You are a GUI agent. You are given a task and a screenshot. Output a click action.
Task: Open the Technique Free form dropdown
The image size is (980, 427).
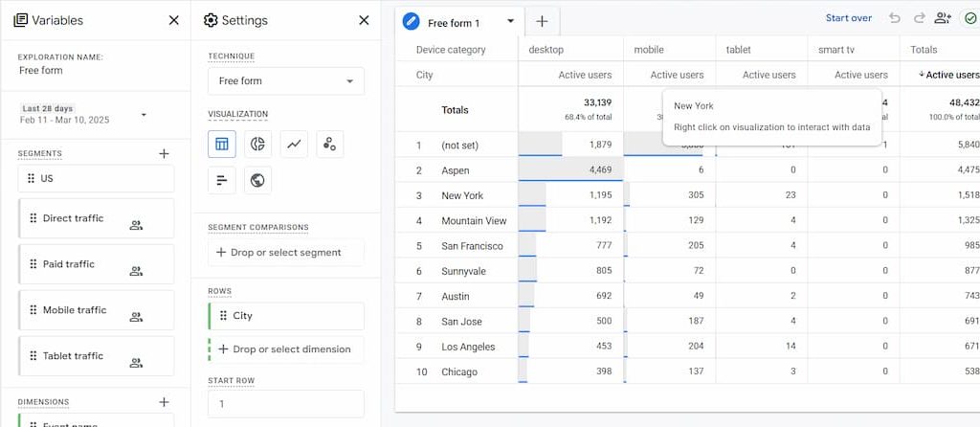point(285,81)
